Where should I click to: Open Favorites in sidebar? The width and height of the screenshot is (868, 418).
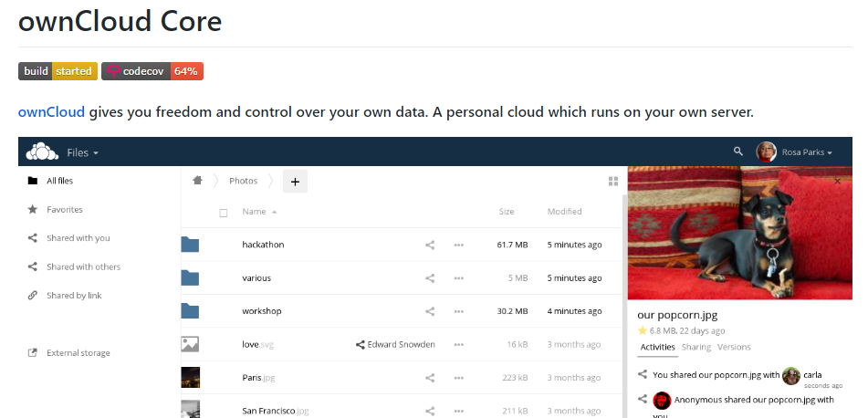click(64, 209)
